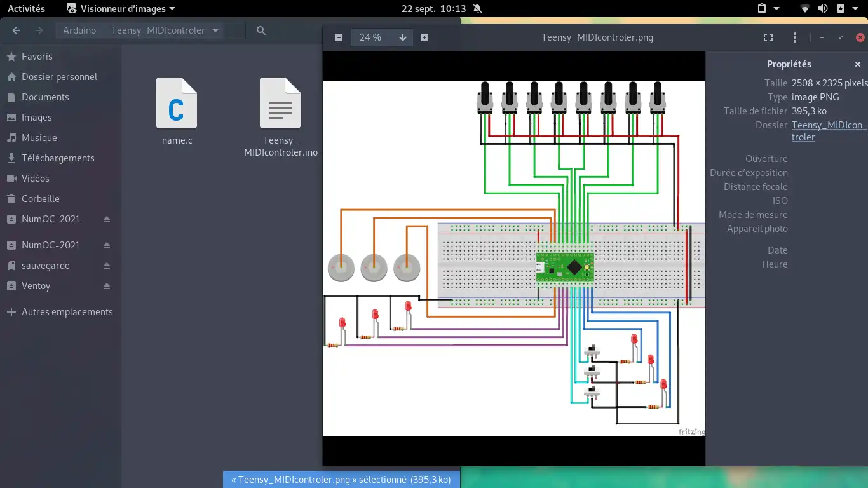
Task: Open the Visionneur d'images app menu
Action: [x=121, y=9]
